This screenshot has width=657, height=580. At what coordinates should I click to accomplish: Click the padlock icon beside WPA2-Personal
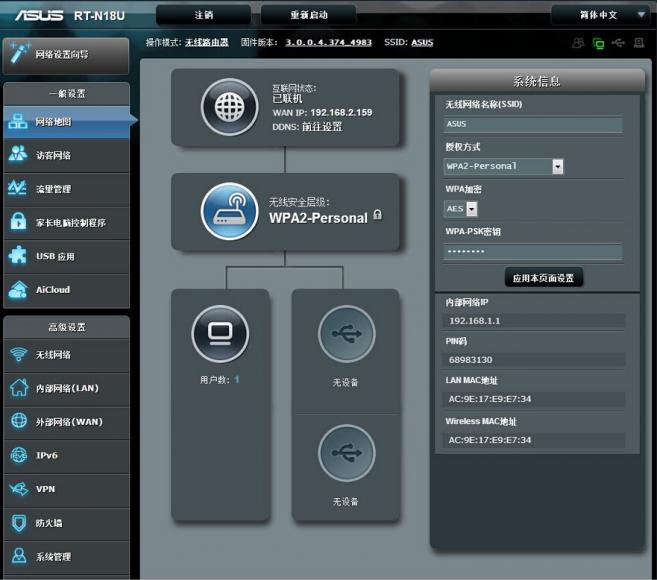tap(378, 215)
